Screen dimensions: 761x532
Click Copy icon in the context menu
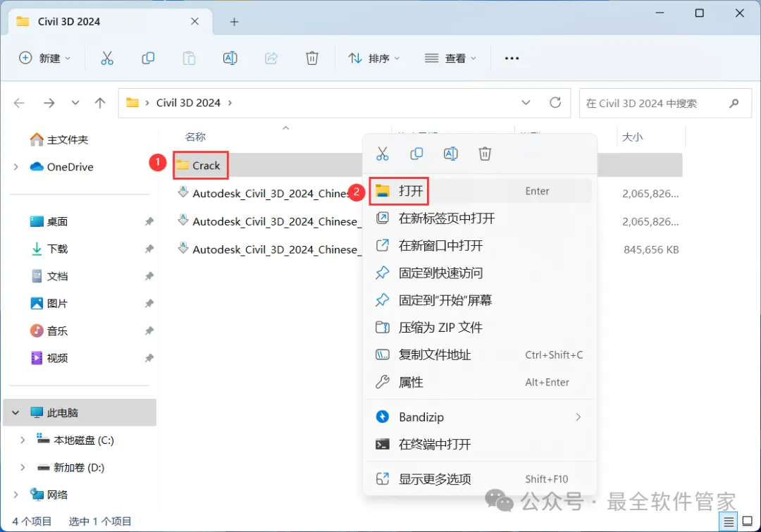pos(416,154)
